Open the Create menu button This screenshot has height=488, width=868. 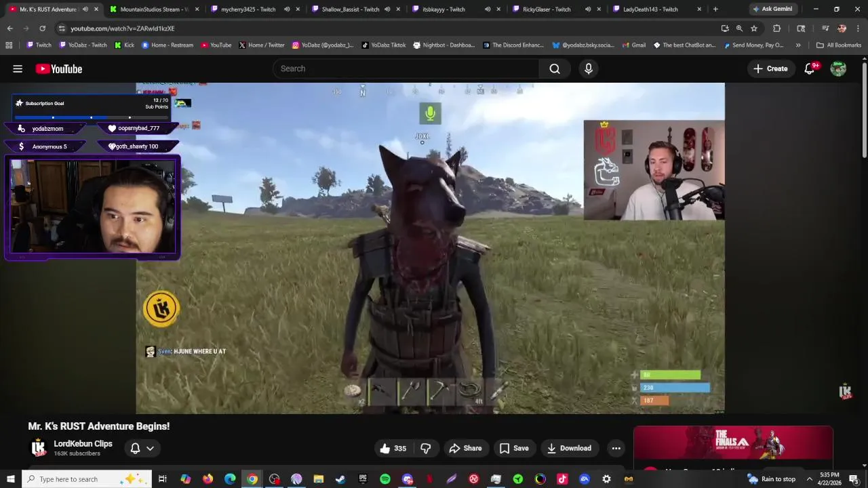click(770, 68)
